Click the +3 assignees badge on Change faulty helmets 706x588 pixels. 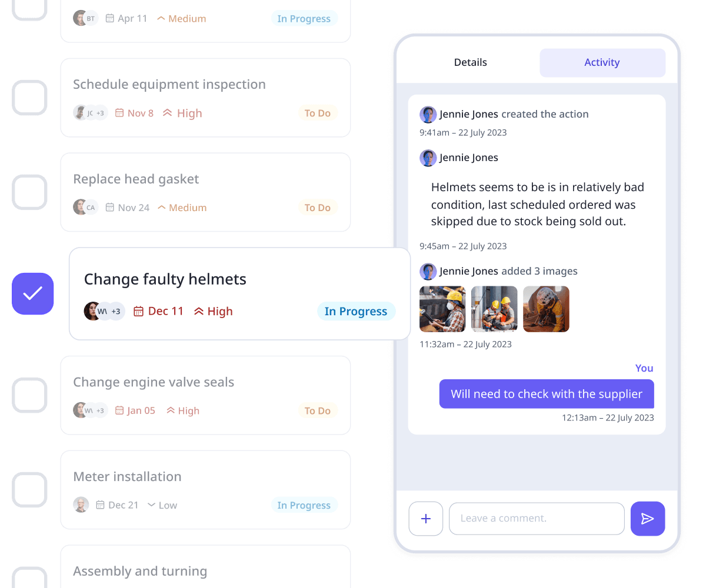(x=116, y=311)
